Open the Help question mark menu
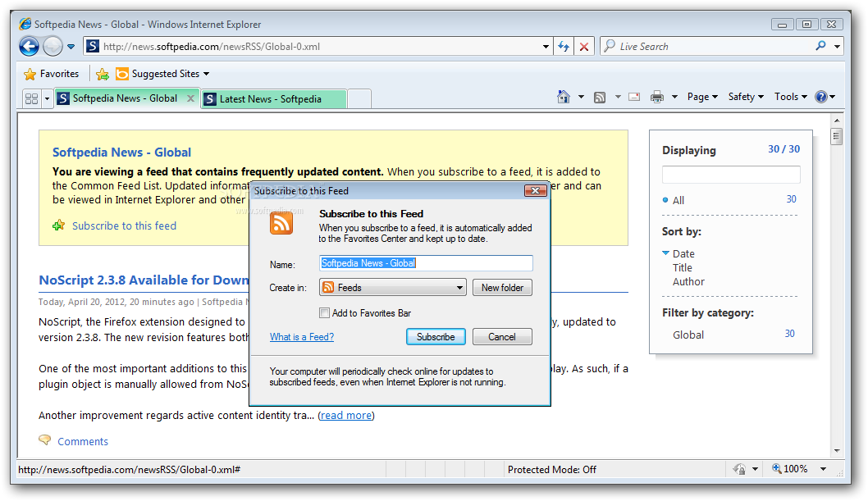Screen dimensions: 868x501 click(x=825, y=97)
